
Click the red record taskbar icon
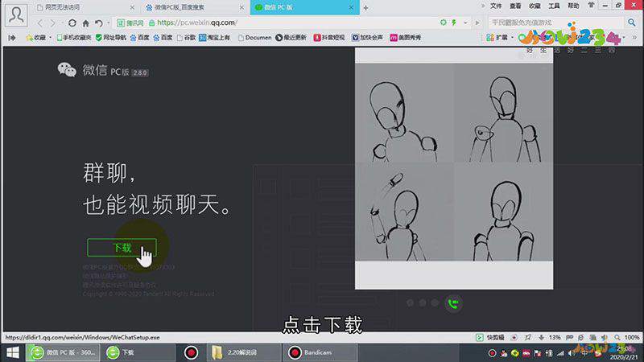point(191,352)
